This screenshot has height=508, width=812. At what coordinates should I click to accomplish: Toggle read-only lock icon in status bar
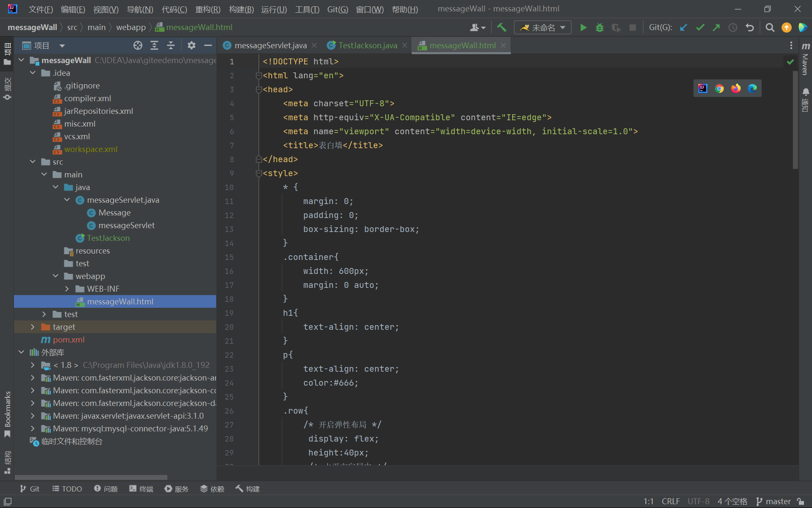click(801, 502)
